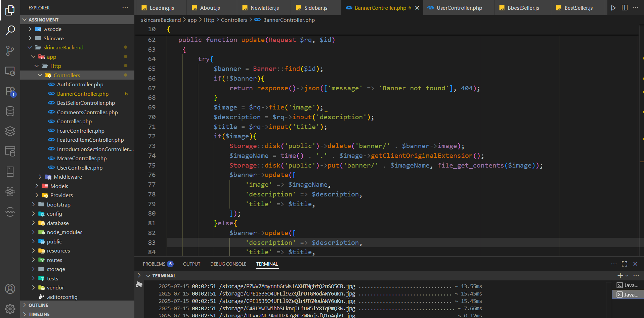Click the Http breadcrumb segment

click(209, 20)
